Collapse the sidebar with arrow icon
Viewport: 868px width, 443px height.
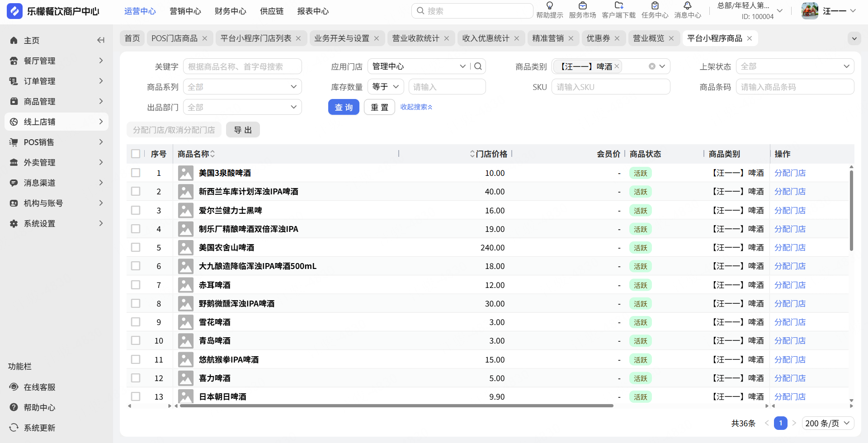click(101, 40)
